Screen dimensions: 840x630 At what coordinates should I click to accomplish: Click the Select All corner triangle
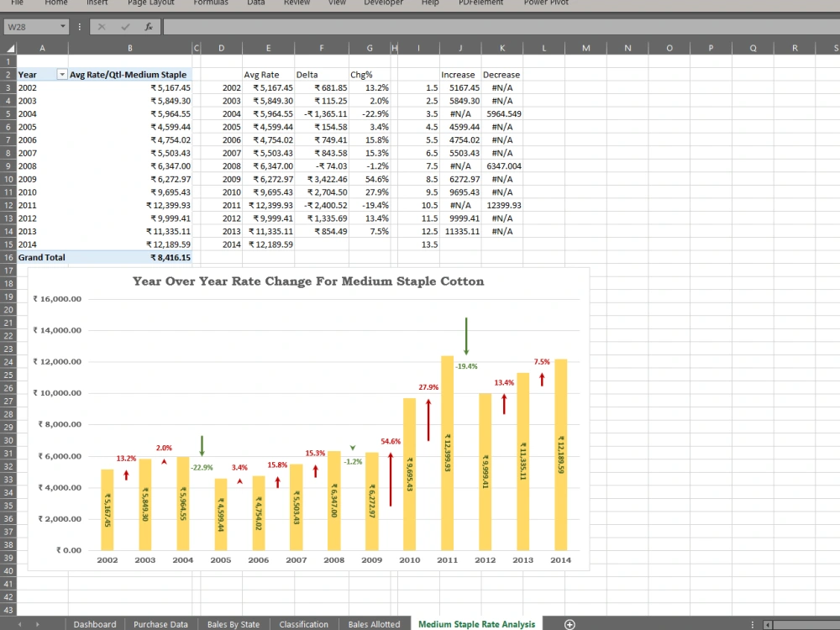point(9,48)
